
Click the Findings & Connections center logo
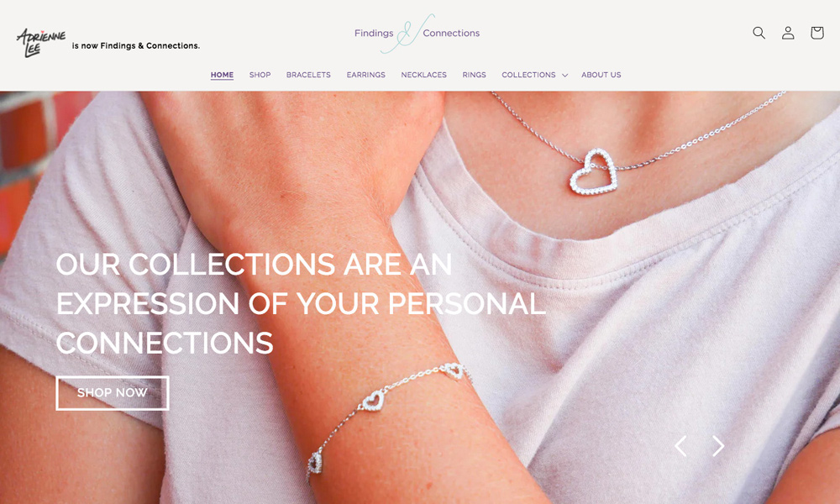pos(417,34)
